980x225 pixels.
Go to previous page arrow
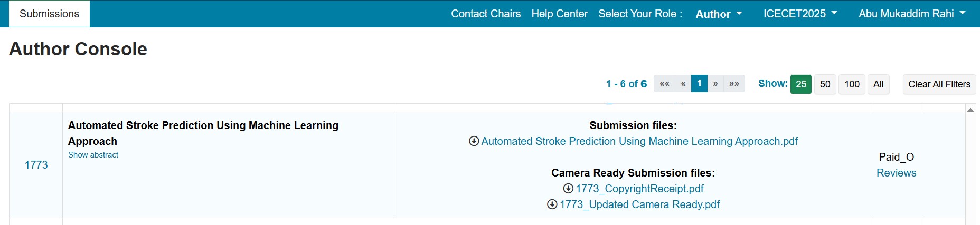point(683,84)
